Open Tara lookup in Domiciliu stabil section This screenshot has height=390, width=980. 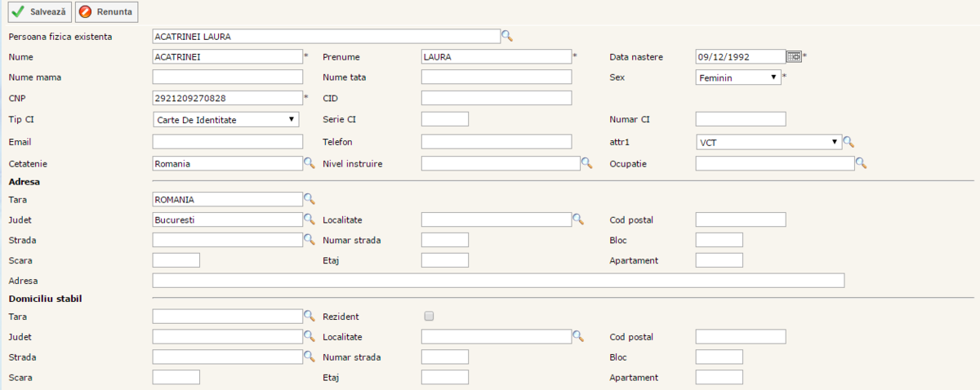pos(310,316)
